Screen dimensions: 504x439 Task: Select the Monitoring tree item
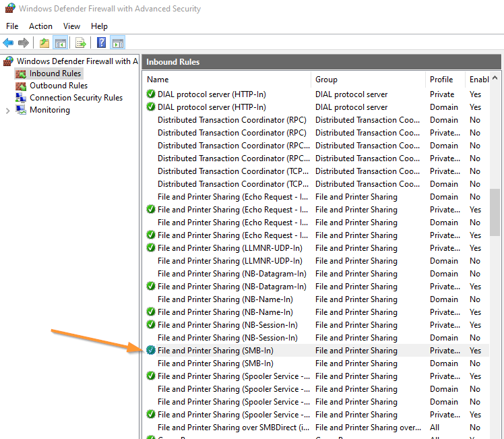50,110
